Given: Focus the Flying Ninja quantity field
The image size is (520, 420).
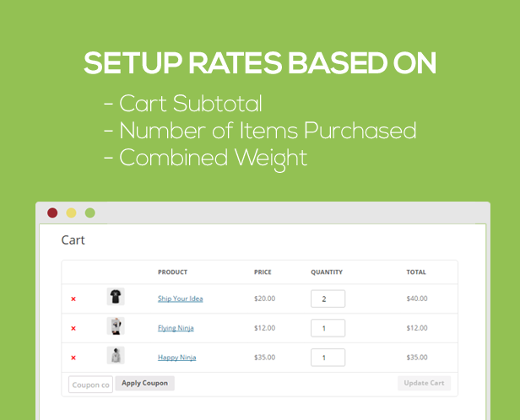Looking at the screenshot, I should pyautogui.click(x=328, y=328).
